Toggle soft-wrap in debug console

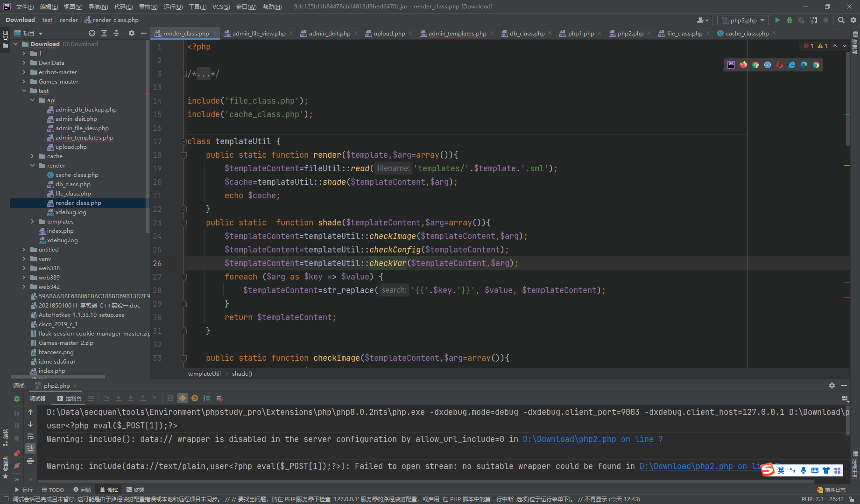click(x=30, y=436)
